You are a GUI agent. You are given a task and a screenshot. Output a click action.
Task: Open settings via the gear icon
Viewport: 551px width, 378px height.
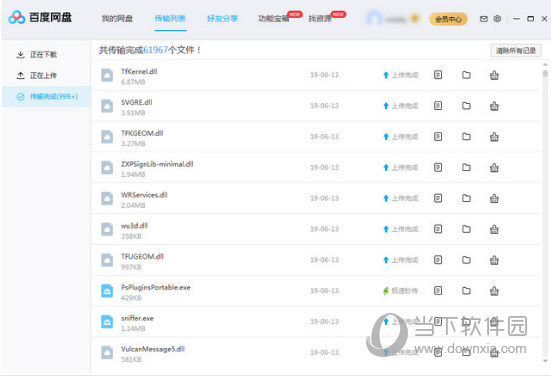497,19
